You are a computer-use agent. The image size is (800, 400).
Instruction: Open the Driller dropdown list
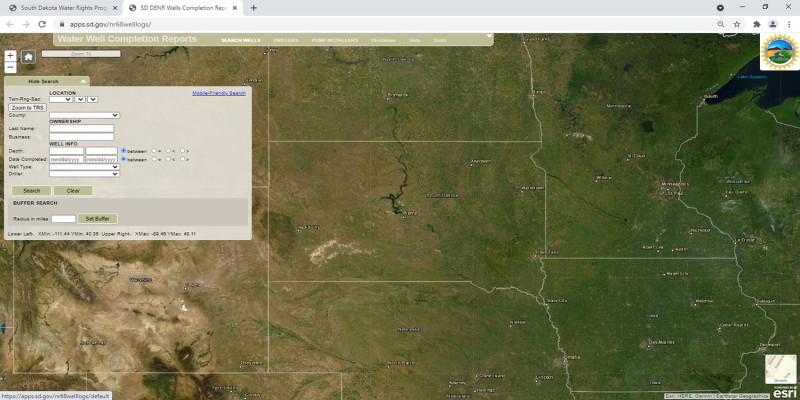[84, 174]
